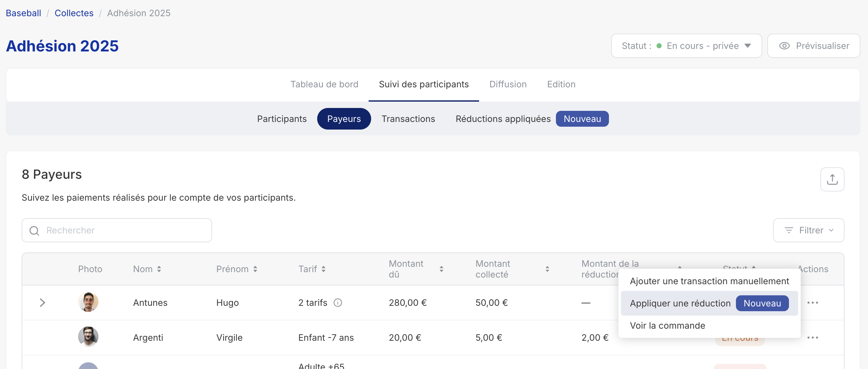Viewport: 868px width, 369px height.
Task: Sort by Montant collecté column arrows
Action: tap(547, 269)
